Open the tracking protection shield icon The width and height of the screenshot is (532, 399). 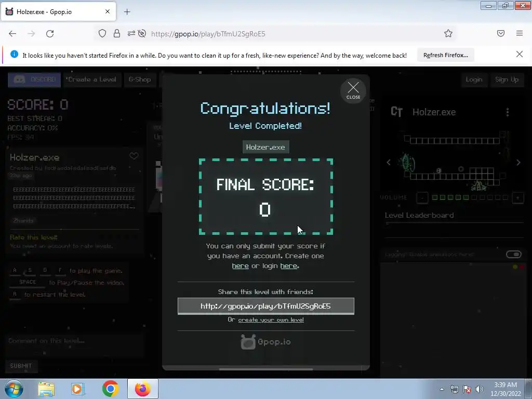pyautogui.click(x=102, y=33)
